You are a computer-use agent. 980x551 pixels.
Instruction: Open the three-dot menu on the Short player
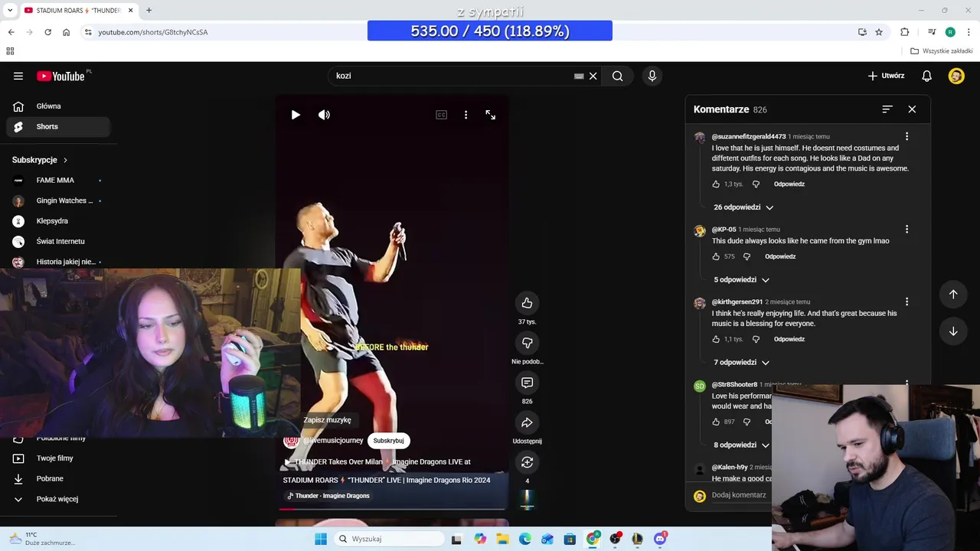pos(465,115)
